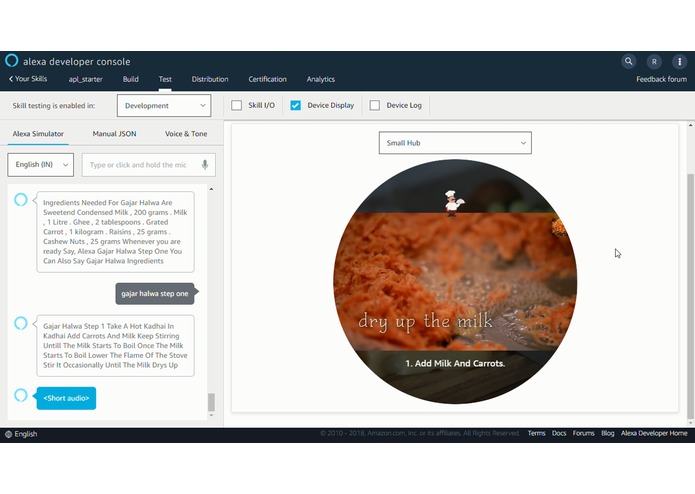
Task: Click the alexa developer console title
Action: (77, 62)
